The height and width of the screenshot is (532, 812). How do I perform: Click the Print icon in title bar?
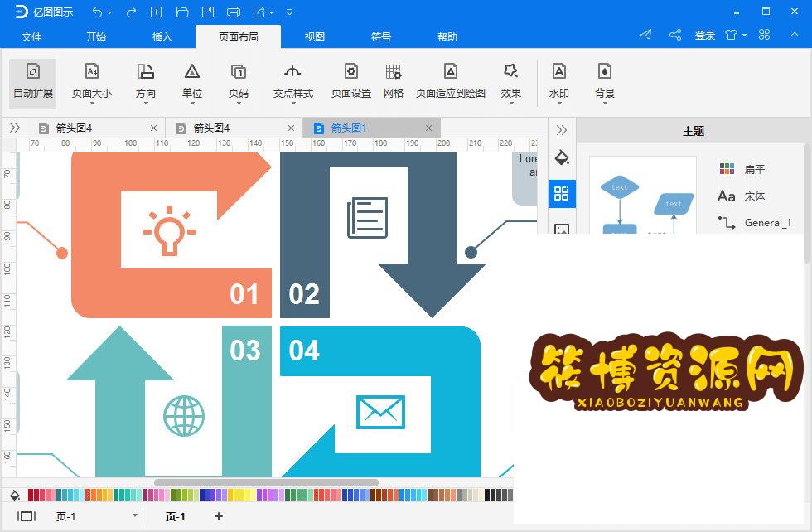tap(234, 12)
